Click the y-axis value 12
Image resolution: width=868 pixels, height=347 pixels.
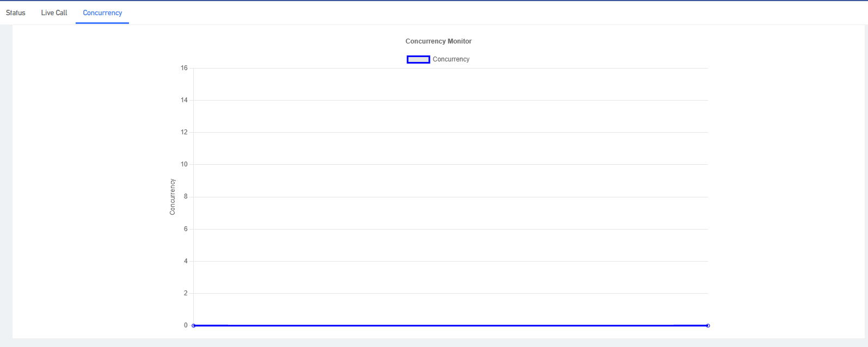click(x=184, y=132)
